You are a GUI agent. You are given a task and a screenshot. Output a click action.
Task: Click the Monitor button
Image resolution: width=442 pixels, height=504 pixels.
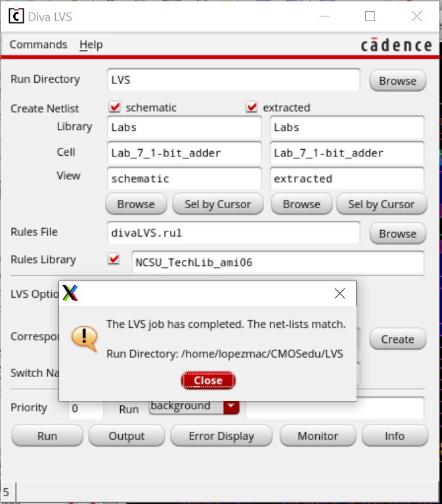(x=318, y=436)
